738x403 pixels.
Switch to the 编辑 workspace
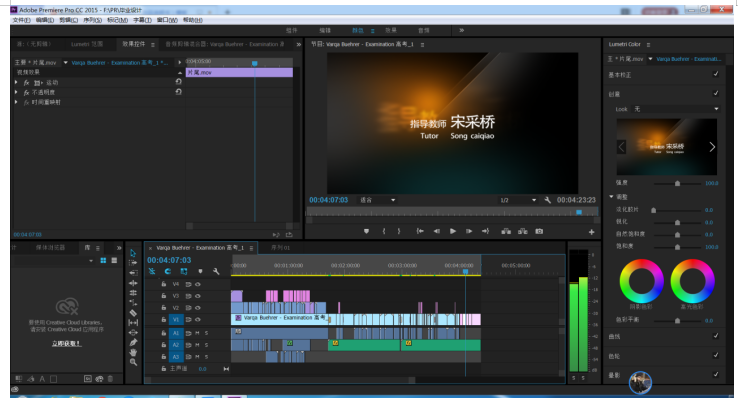pyautogui.click(x=325, y=30)
